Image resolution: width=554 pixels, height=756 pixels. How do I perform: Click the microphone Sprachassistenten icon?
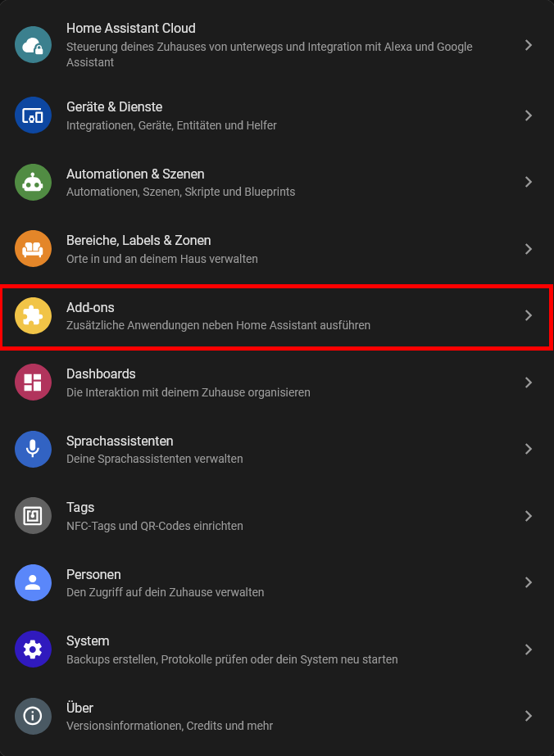pyautogui.click(x=33, y=450)
